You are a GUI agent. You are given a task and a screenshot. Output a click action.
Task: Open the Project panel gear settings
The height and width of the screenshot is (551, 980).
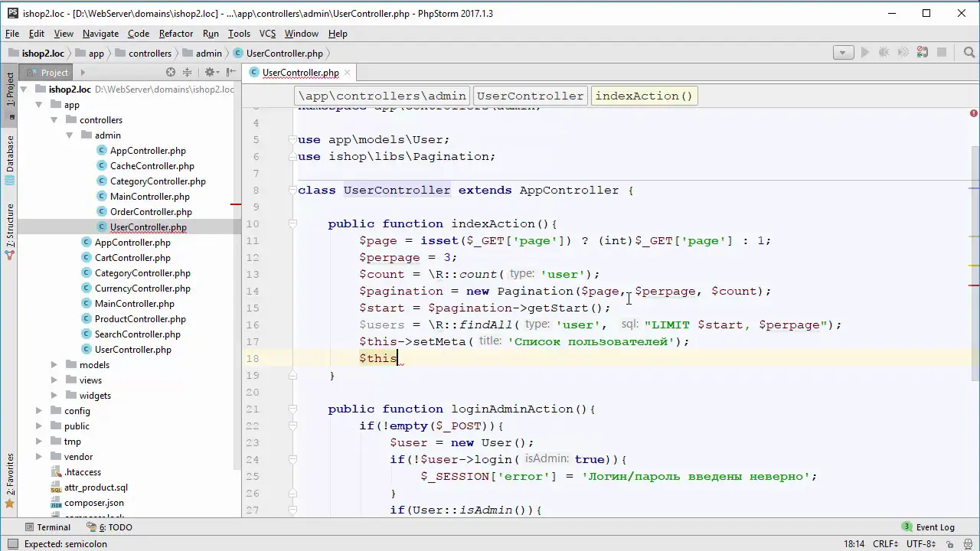coord(211,72)
